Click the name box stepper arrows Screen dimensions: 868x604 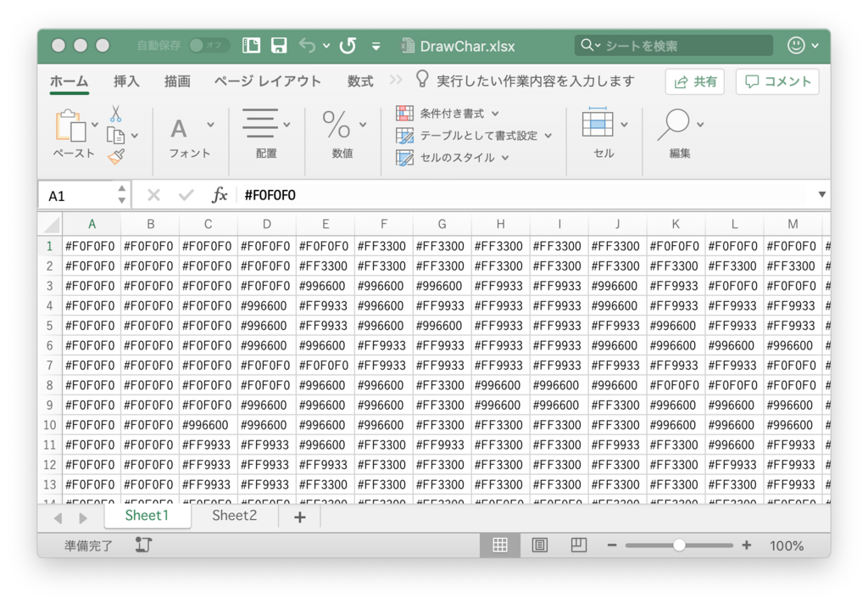tap(122, 195)
